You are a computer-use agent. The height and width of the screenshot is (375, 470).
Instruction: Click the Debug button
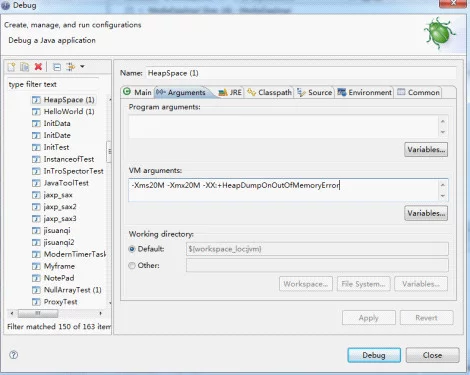click(x=374, y=355)
